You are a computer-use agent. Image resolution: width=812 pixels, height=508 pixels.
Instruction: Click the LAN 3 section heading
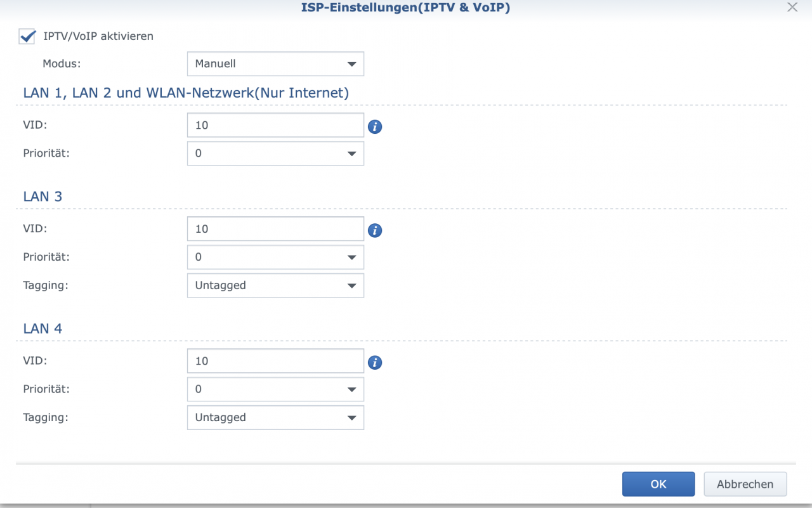(x=43, y=197)
